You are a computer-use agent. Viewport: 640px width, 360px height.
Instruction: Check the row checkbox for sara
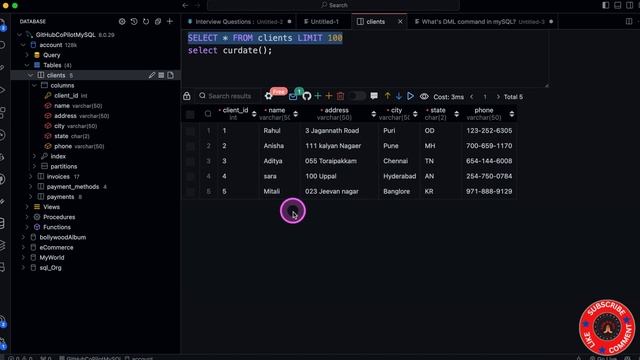[190, 176]
